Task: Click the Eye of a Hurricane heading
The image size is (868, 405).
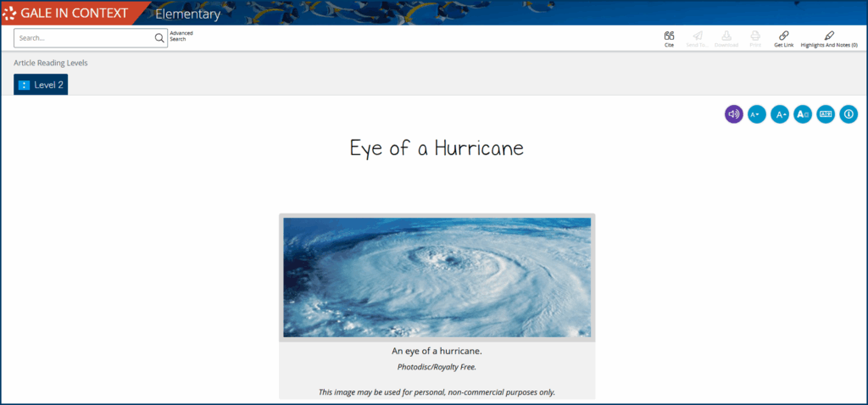Action: pos(437,148)
